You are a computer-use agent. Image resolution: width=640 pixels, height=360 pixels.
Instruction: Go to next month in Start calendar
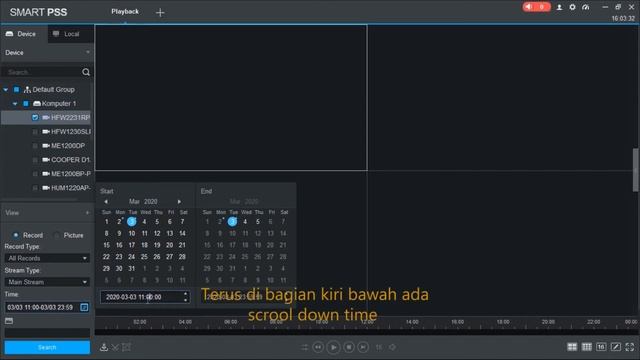tap(179, 202)
